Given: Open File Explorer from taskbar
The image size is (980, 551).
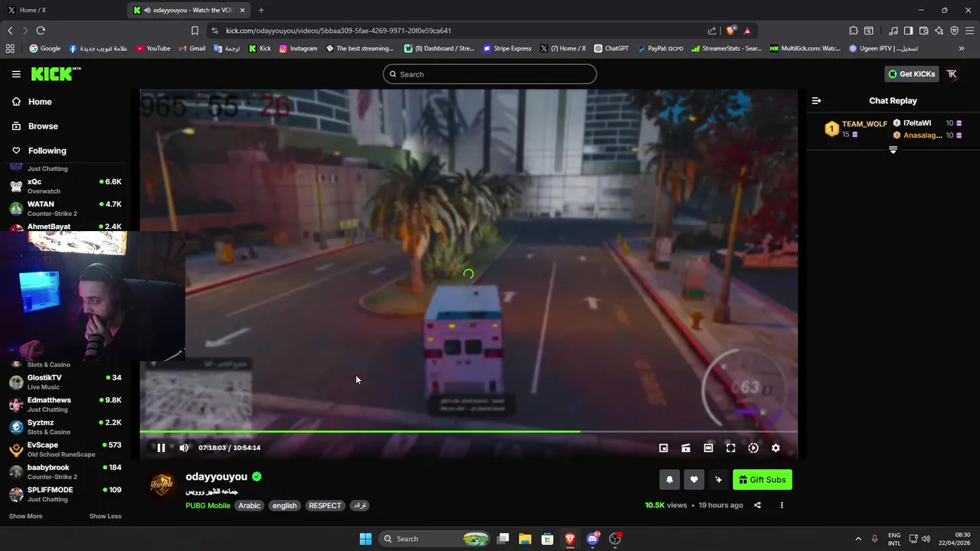Looking at the screenshot, I should 525,539.
